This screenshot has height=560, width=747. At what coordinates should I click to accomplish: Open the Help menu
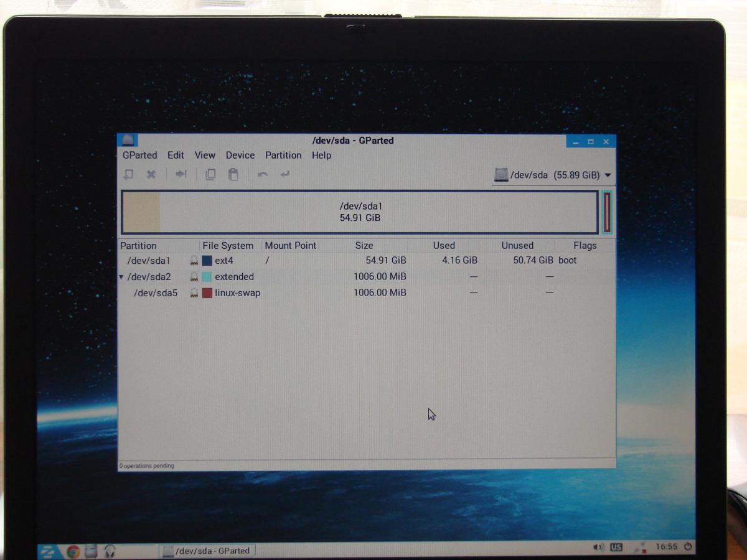321,156
